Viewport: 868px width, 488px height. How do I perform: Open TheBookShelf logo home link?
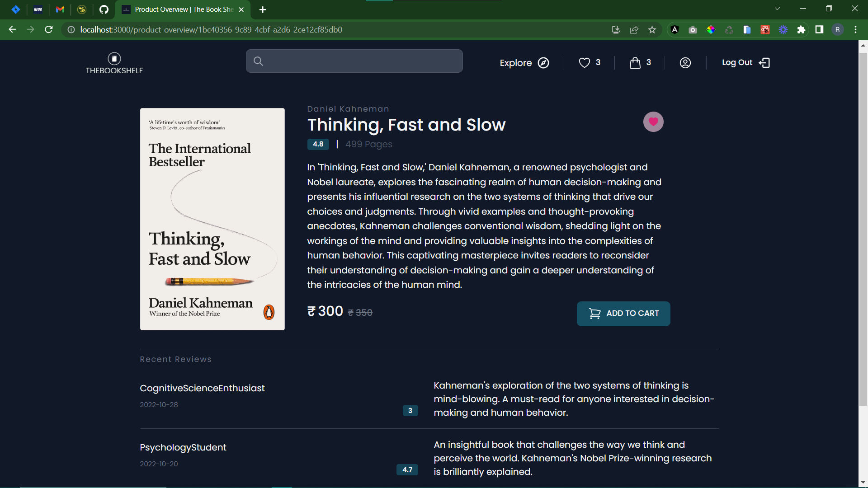[x=114, y=63]
